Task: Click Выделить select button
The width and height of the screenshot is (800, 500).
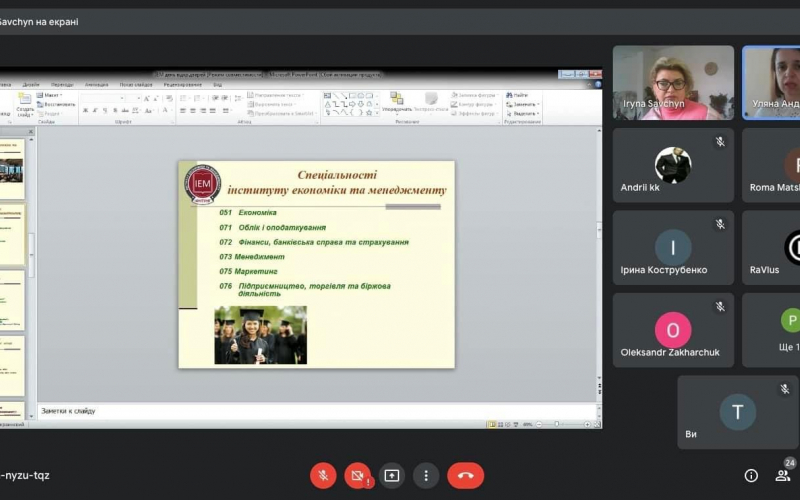Action: click(522, 114)
